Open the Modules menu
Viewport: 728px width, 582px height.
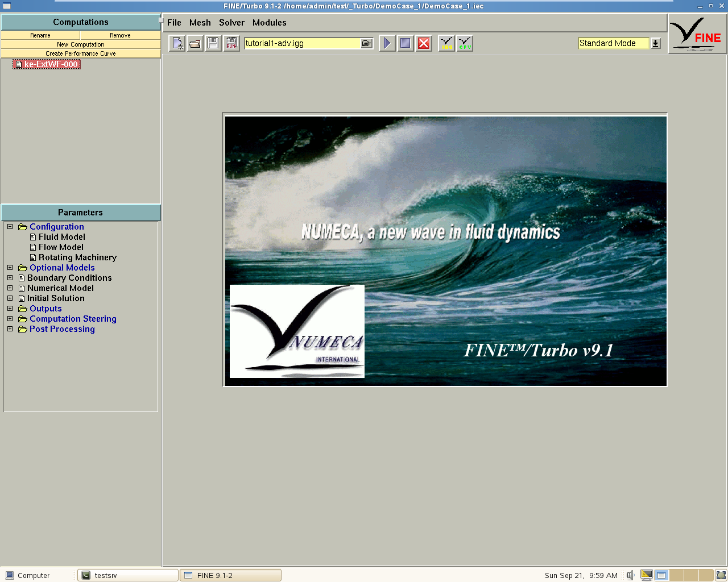click(x=270, y=23)
